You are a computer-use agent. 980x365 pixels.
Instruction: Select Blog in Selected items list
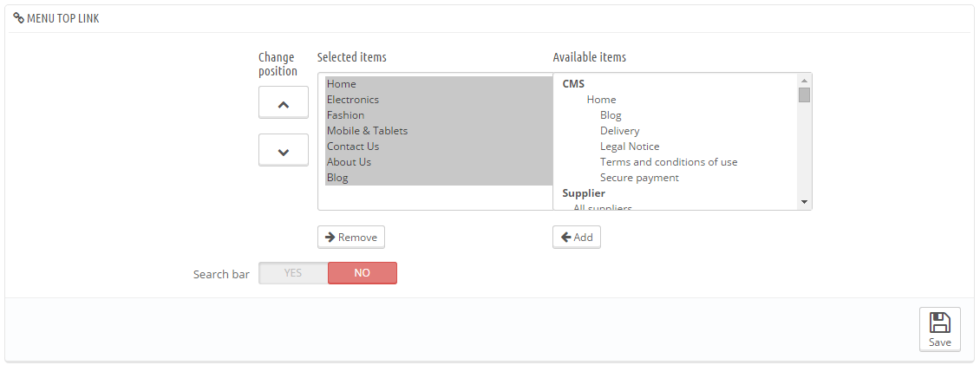439,178
